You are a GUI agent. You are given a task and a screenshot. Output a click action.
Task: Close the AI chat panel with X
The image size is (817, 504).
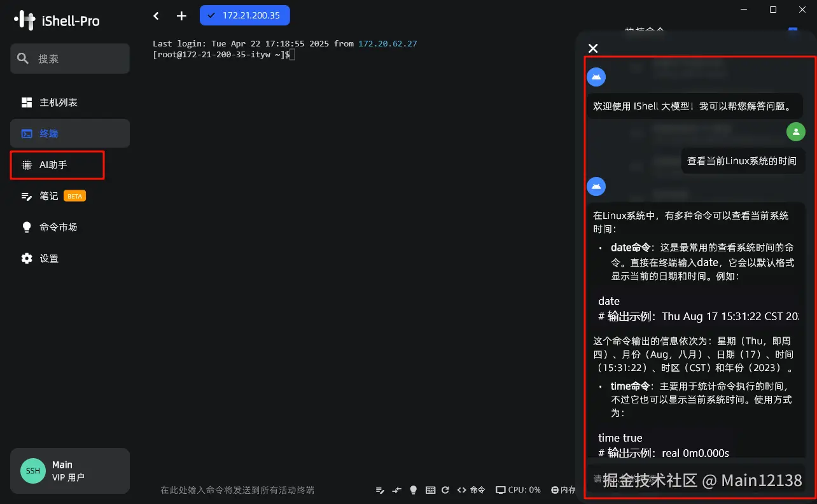[593, 48]
